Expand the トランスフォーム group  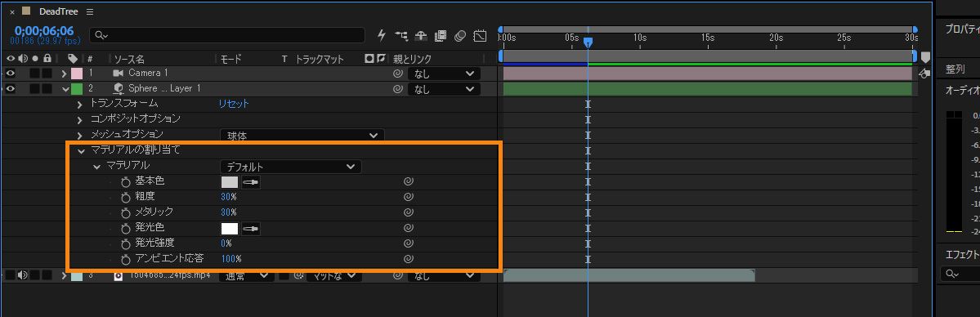click(79, 105)
